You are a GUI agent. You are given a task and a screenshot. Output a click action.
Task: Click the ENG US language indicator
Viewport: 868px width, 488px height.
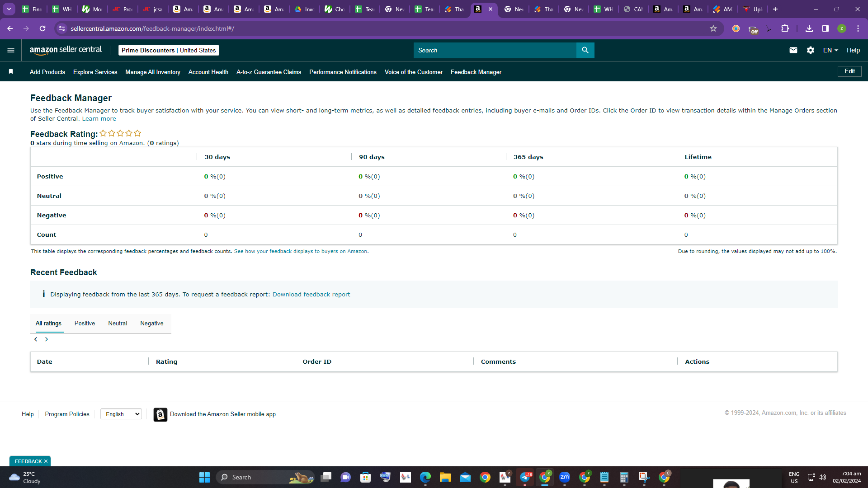[x=794, y=477]
